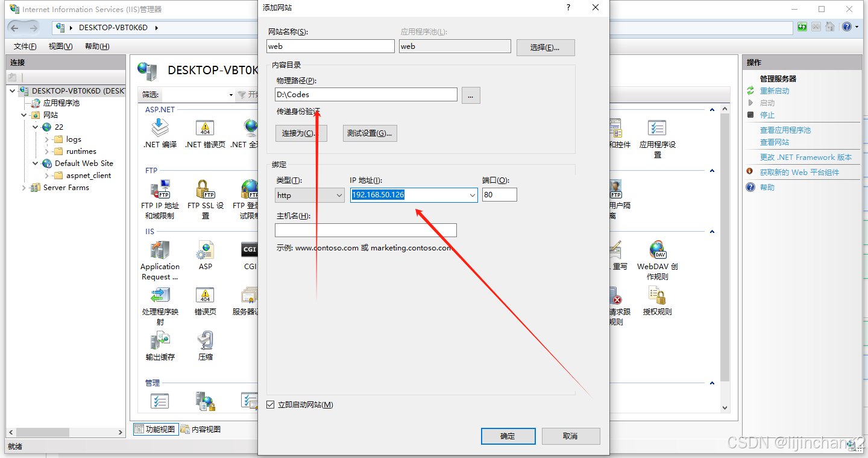Toggle the 立即启动网站 checkbox

pyautogui.click(x=271, y=404)
